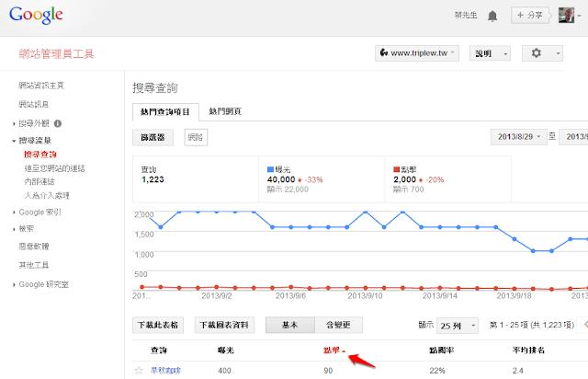Image resolution: width=588 pixels, height=379 pixels.
Task: Open the settings gear menu
Action: pyautogui.click(x=544, y=53)
